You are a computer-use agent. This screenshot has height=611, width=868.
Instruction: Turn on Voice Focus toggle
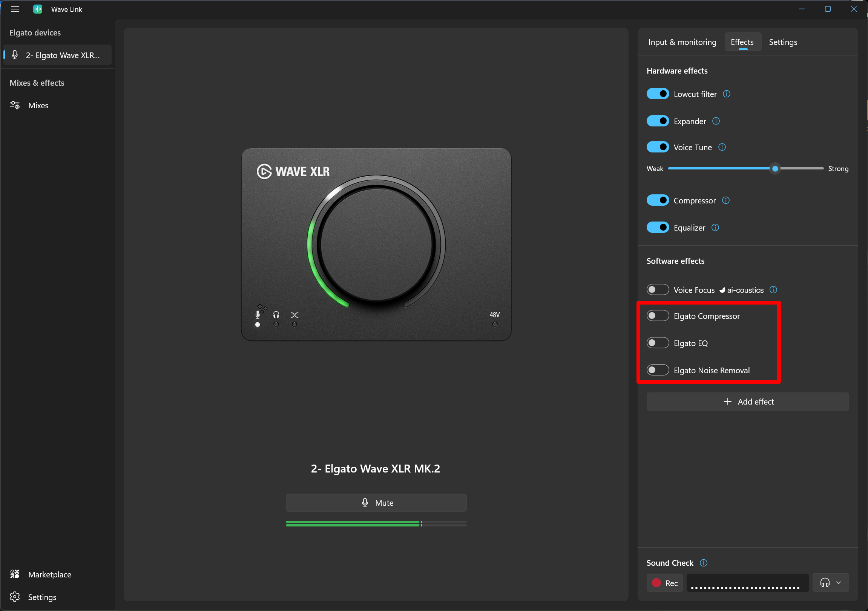click(x=658, y=290)
